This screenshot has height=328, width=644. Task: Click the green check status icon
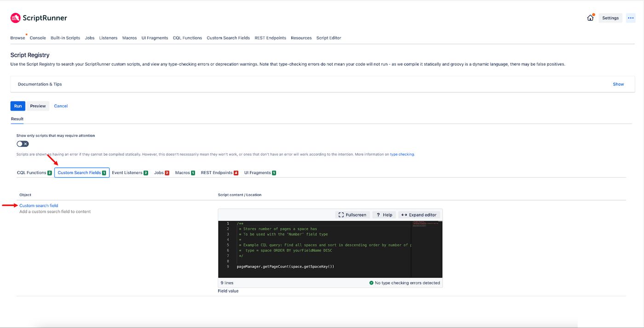click(371, 283)
